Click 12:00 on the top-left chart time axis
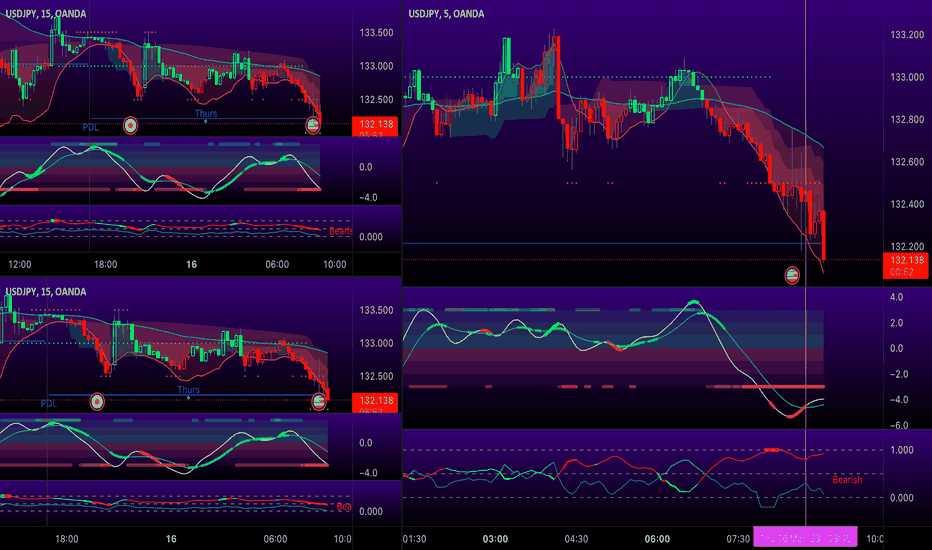 point(20,265)
